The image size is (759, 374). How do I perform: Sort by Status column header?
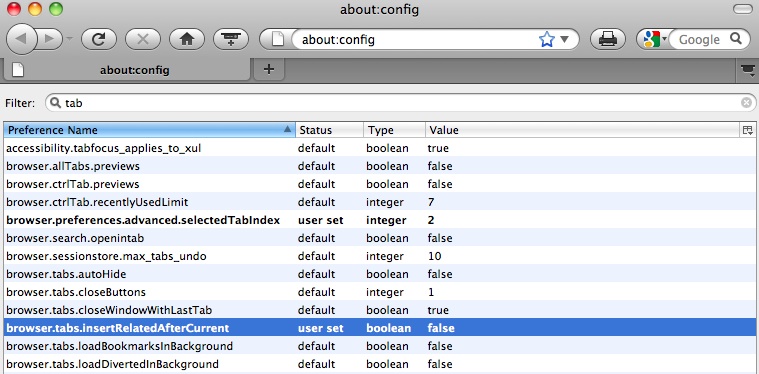pyautogui.click(x=329, y=130)
